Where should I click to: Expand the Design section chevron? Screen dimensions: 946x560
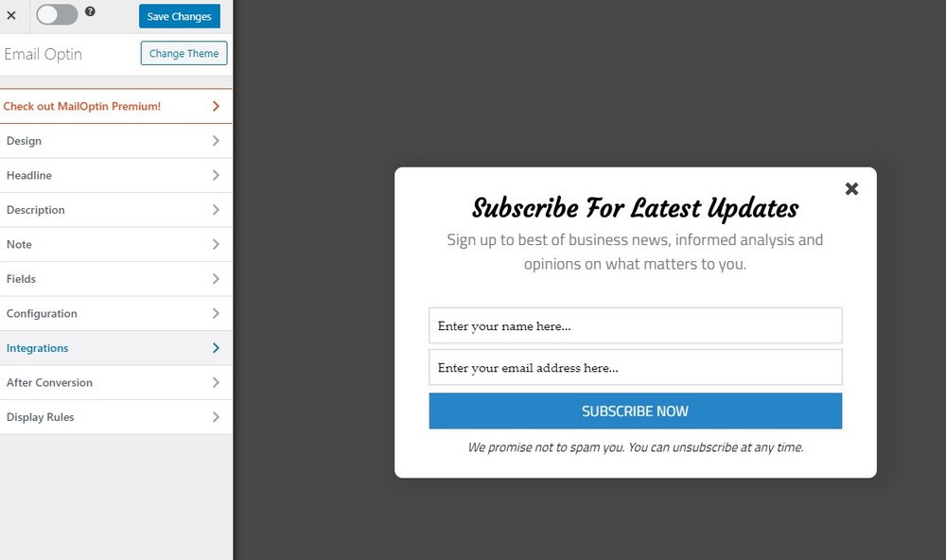(x=216, y=141)
